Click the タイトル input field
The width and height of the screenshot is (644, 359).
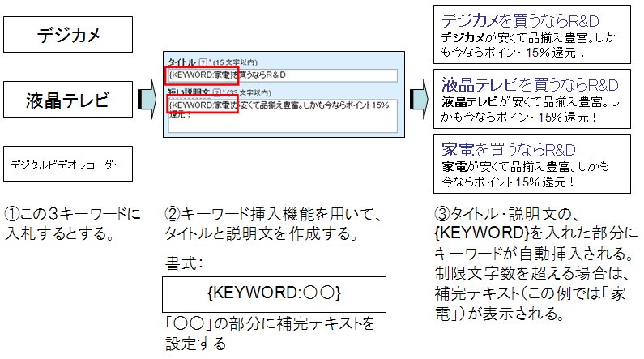tap(283, 75)
